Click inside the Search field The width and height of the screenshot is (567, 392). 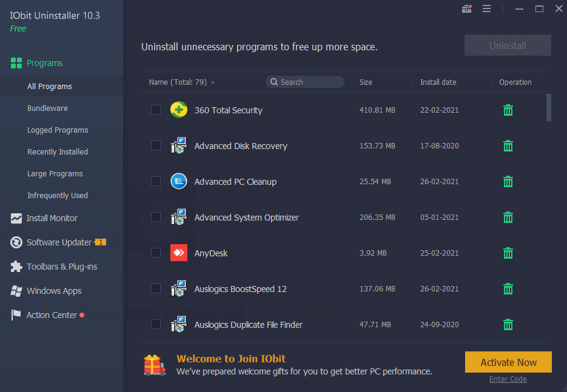tap(304, 81)
